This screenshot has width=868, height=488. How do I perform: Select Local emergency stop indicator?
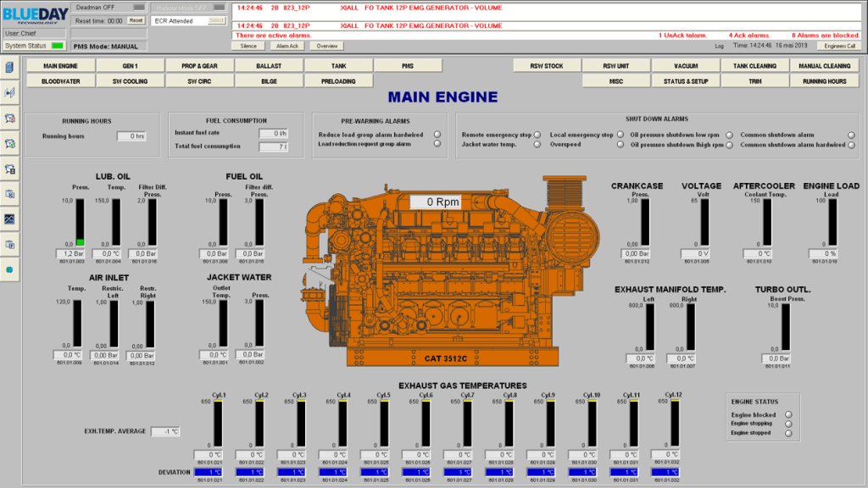tap(620, 135)
